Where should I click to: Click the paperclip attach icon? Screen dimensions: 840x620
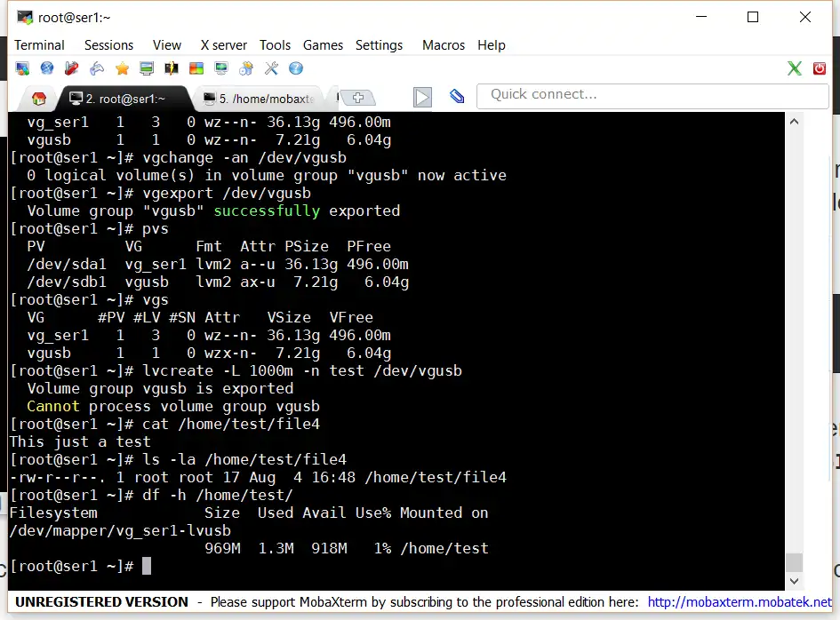point(457,96)
